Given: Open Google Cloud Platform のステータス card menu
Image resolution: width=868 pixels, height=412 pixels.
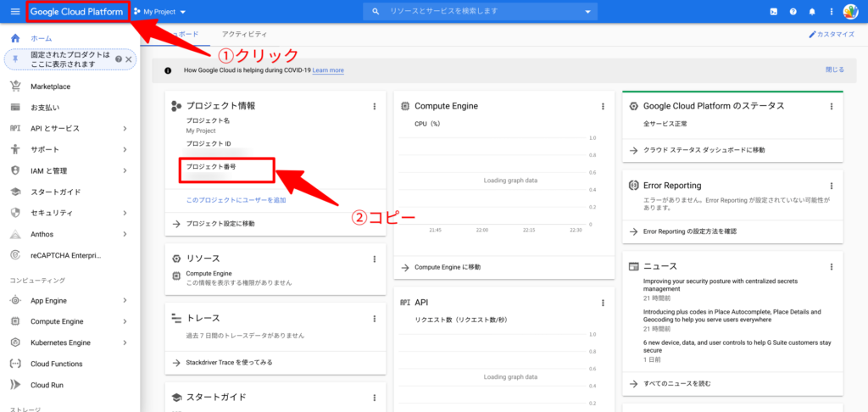Looking at the screenshot, I should click(x=832, y=106).
